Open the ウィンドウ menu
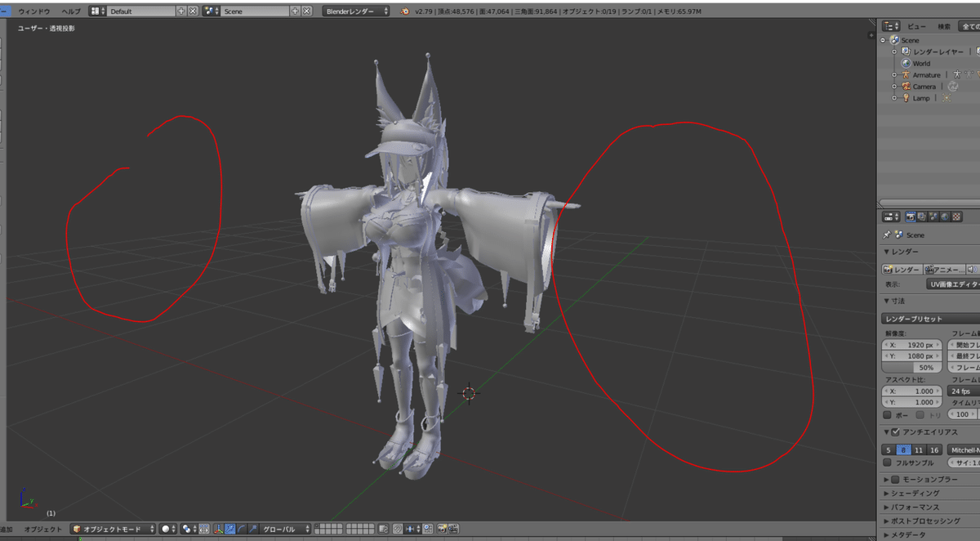 [33, 11]
